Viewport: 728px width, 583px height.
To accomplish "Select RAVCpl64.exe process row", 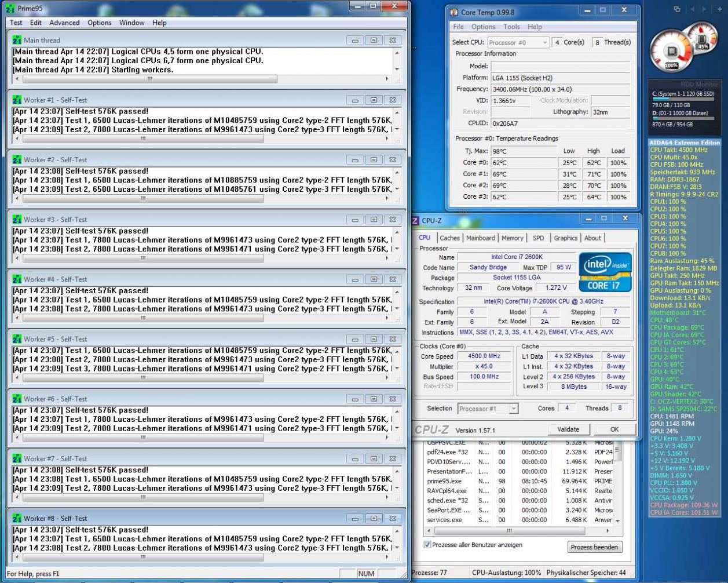I will pyautogui.click(x=518, y=491).
